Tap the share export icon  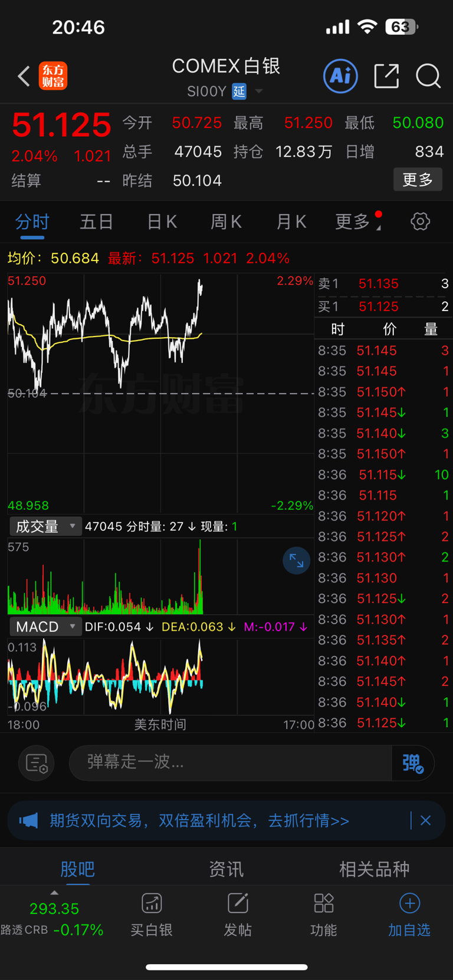pyautogui.click(x=386, y=76)
